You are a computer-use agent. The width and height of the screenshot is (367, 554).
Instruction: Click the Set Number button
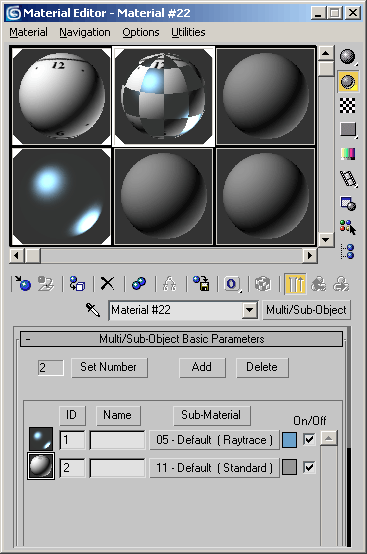(109, 367)
